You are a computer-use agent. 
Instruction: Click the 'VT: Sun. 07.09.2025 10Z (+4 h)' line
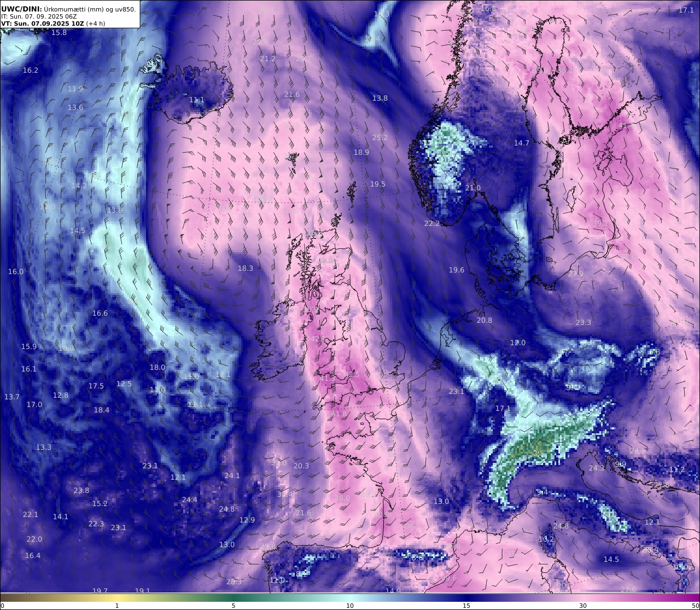pyautogui.click(x=53, y=24)
